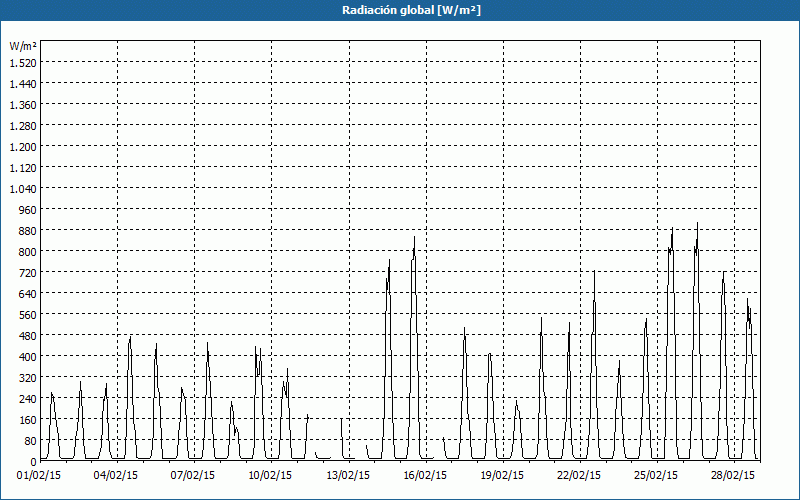Click the 960 y-axis label
This screenshot has width=800, height=500.
click(x=28, y=210)
